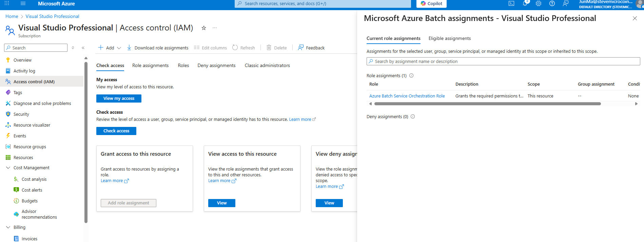
Task: Open the portal hamburger menu
Action: pos(23,3)
